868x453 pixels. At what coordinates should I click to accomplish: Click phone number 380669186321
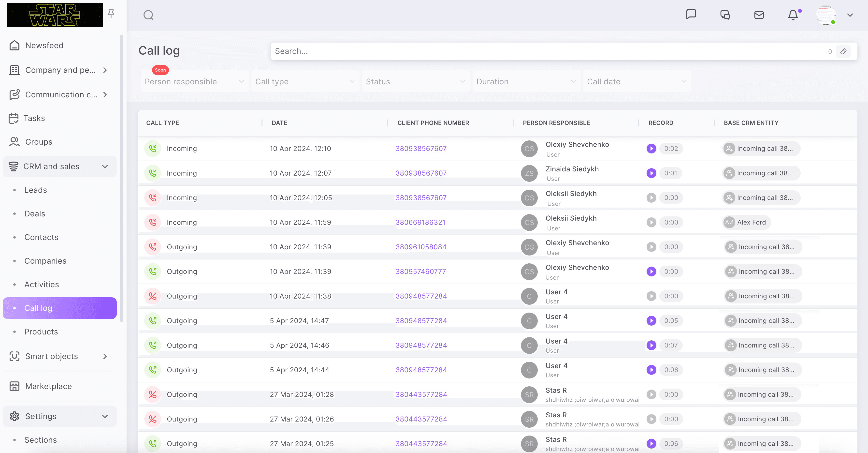pyautogui.click(x=420, y=222)
